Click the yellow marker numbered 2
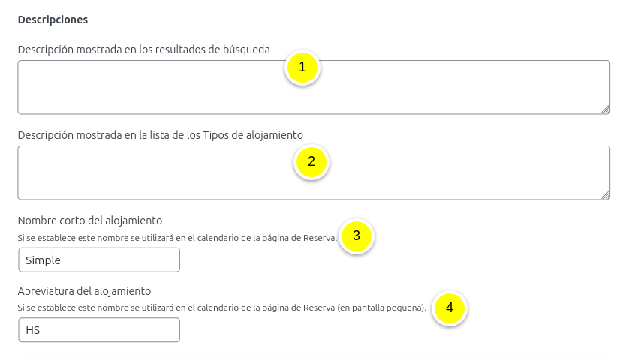 (x=311, y=161)
